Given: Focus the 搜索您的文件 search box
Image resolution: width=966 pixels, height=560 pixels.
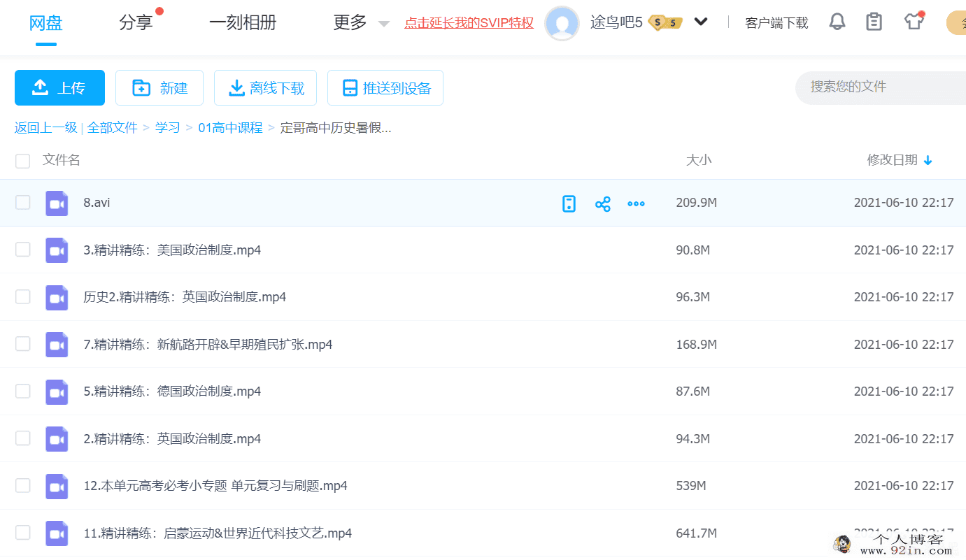Looking at the screenshot, I should [x=881, y=87].
